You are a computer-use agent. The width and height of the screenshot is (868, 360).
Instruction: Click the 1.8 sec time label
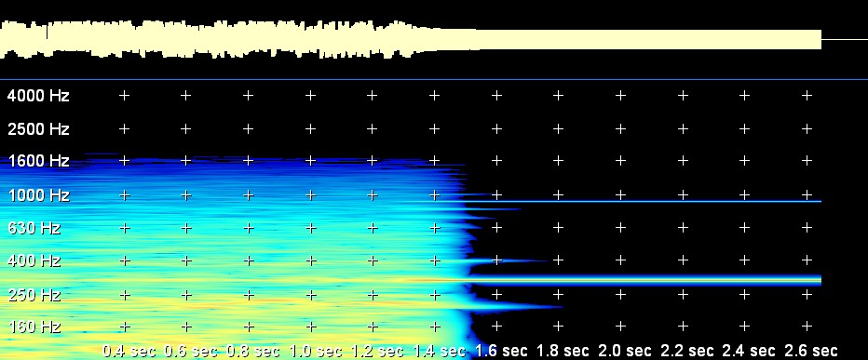click(563, 351)
